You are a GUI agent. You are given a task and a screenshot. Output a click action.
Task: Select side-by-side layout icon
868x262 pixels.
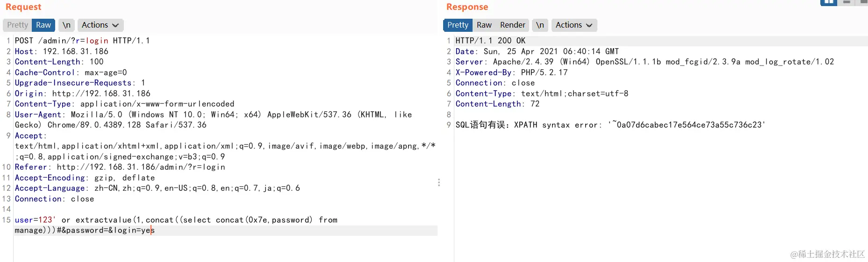click(x=829, y=2)
